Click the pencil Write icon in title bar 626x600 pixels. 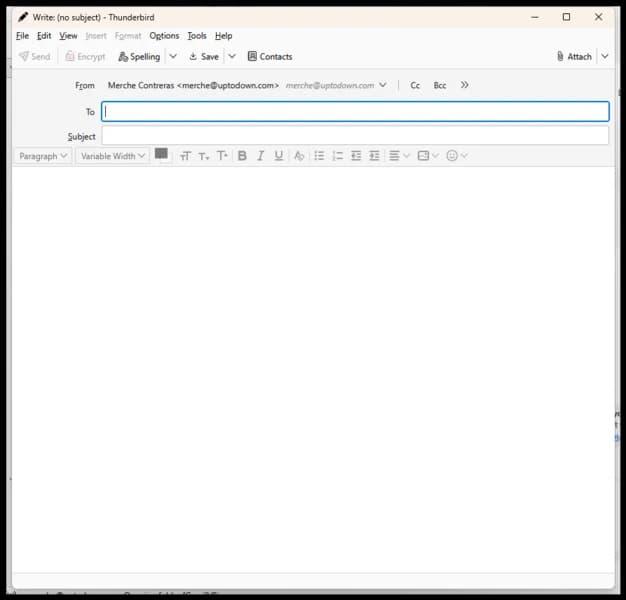point(23,17)
